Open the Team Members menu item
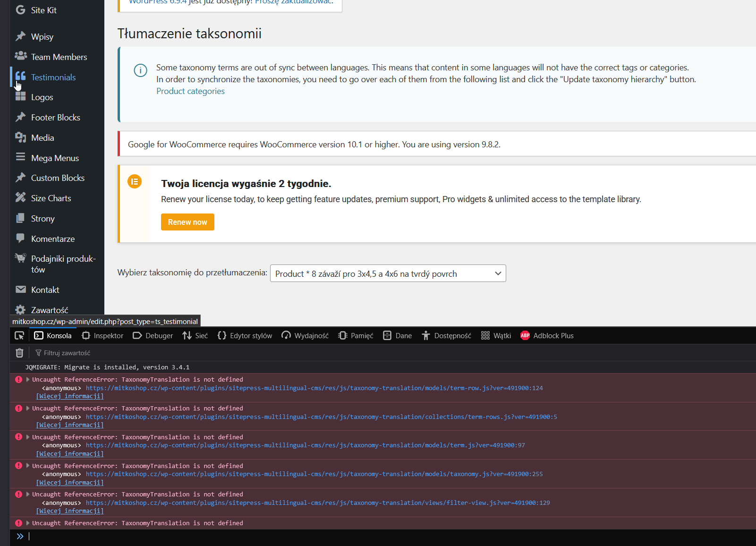Screen dimensions: 756x546 (59, 57)
